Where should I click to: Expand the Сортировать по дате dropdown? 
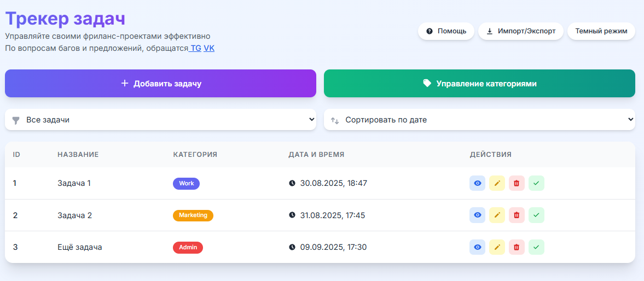pyautogui.click(x=479, y=120)
